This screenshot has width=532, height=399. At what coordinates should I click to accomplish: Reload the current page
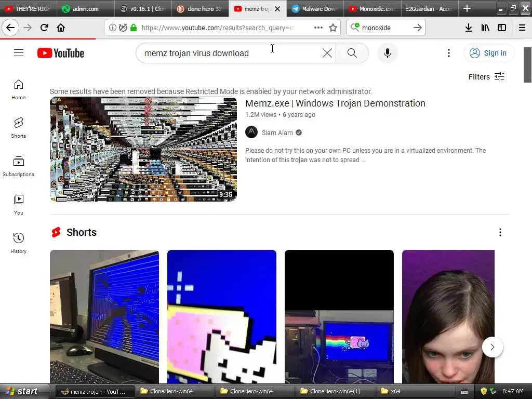click(x=44, y=28)
